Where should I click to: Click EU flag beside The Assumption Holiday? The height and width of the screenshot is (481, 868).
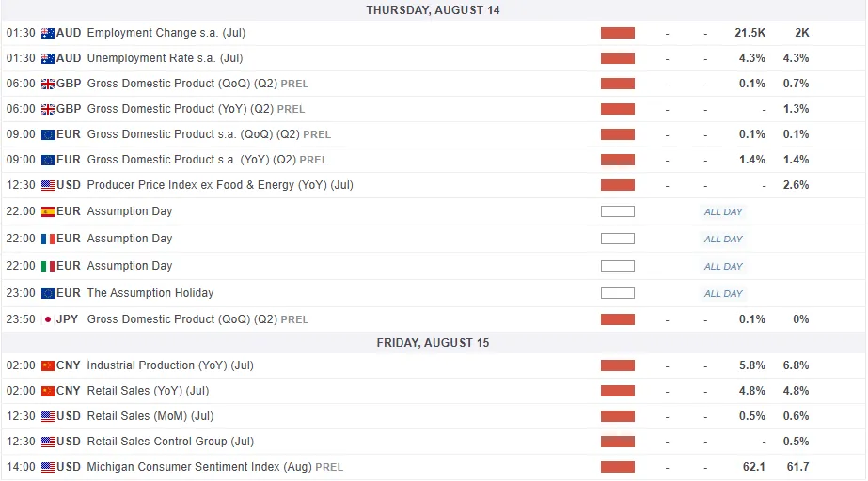(x=48, y=293)
